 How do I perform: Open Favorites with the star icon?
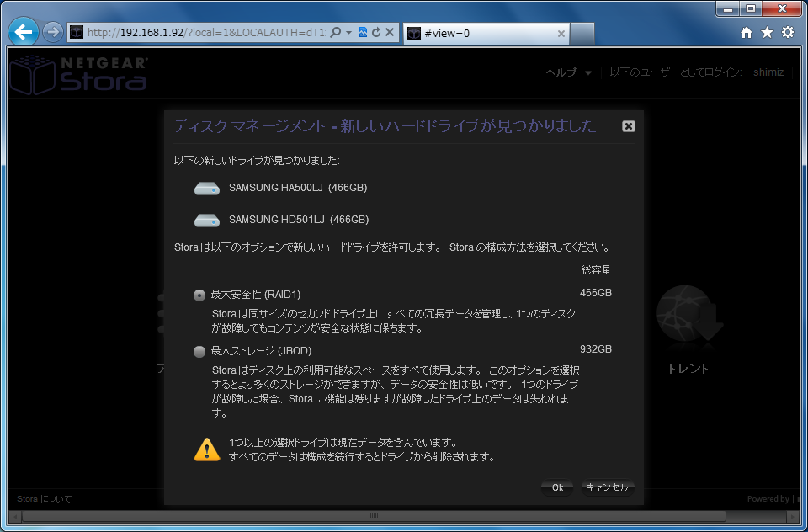(767, 33)
